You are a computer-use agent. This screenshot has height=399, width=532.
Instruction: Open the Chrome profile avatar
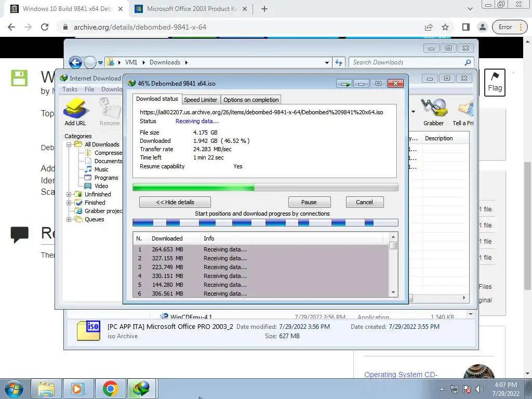click(x=483, y=27)
